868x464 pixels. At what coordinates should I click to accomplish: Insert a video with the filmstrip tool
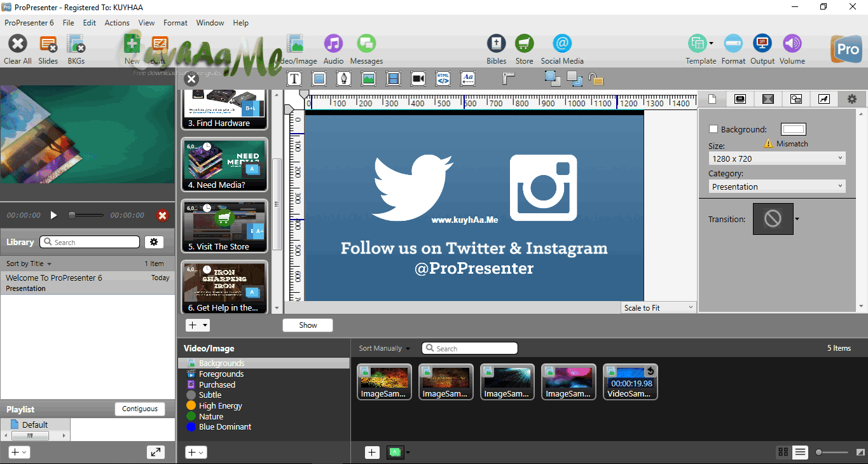tap(394, 78)
